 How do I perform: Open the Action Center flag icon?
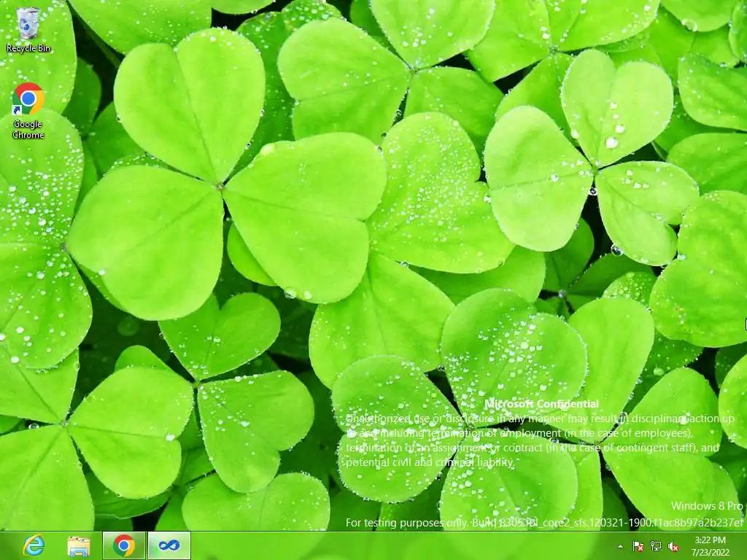tap(638, 546)
